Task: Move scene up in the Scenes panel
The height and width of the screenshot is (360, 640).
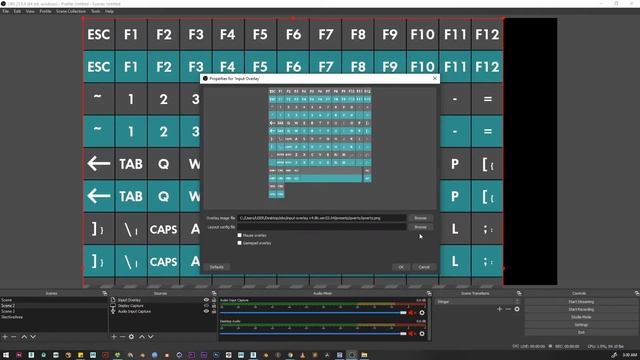Action: [24, 337]
